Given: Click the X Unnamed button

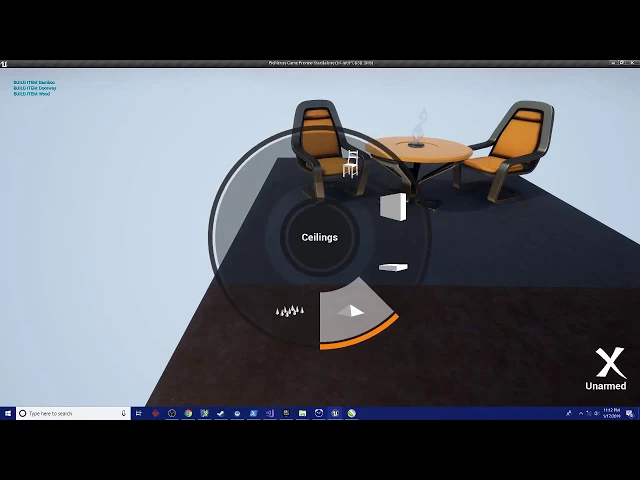Looking at the screenshot, I should tap(607, 369).
